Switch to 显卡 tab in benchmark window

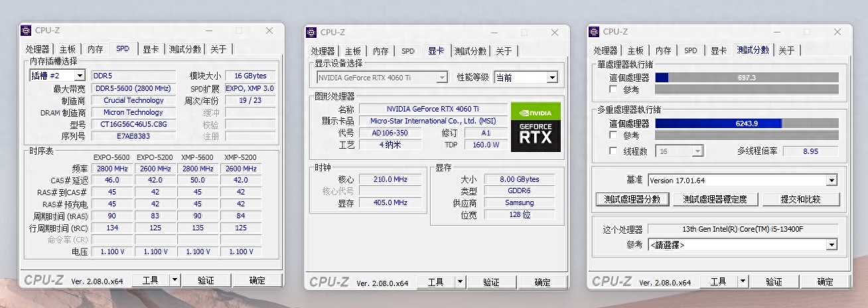click(x=719, y=50)
